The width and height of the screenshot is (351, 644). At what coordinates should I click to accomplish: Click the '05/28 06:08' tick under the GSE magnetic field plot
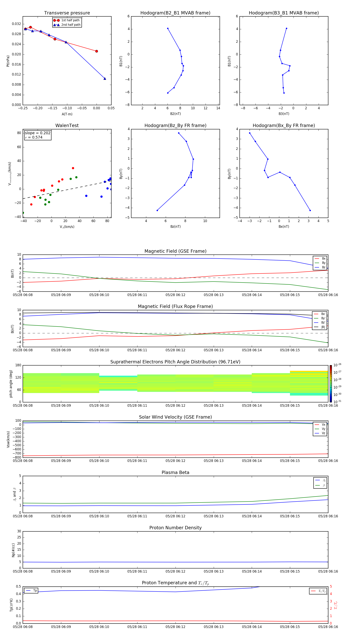pyautogui.click(x=23, y=295)
